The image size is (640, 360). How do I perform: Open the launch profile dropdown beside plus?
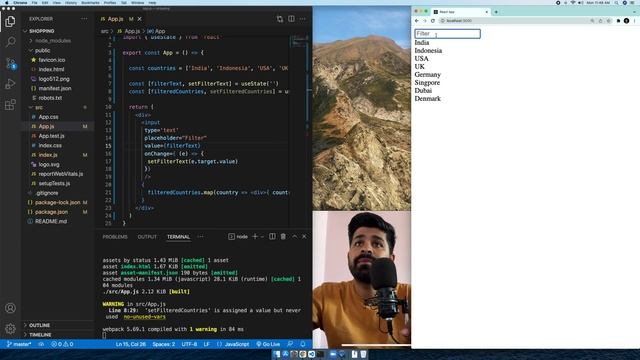(x=262, y=236)
